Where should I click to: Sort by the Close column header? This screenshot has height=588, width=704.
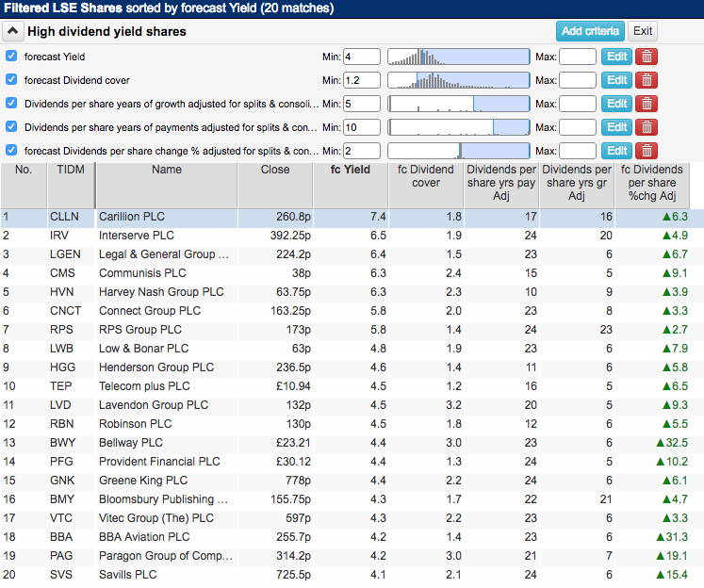coord(275,185)
